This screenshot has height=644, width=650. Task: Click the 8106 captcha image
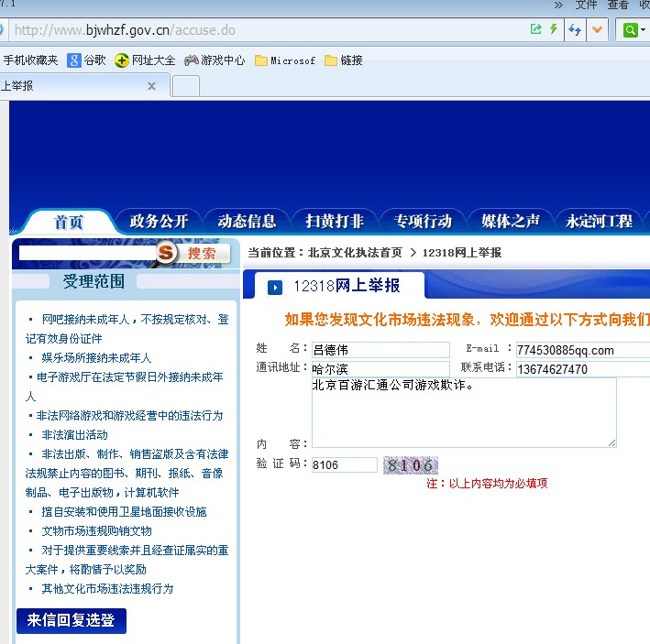pyautogui.click(x=411, y=465)
